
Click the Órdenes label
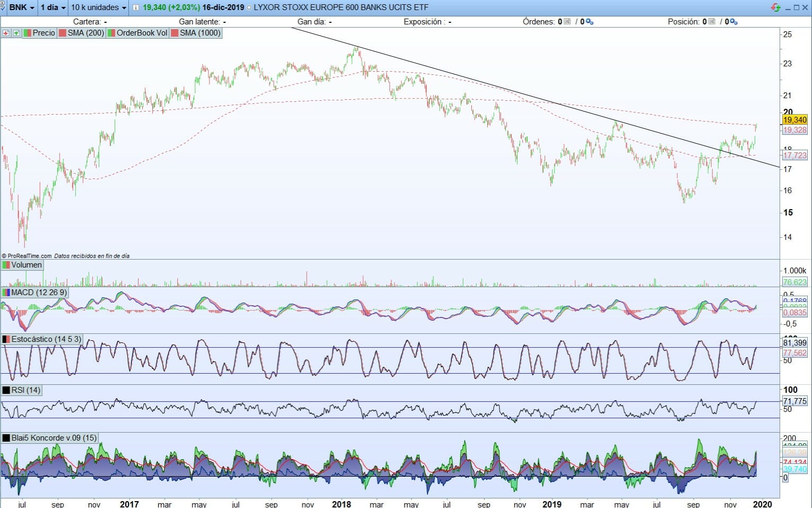(x=539, y=22)
